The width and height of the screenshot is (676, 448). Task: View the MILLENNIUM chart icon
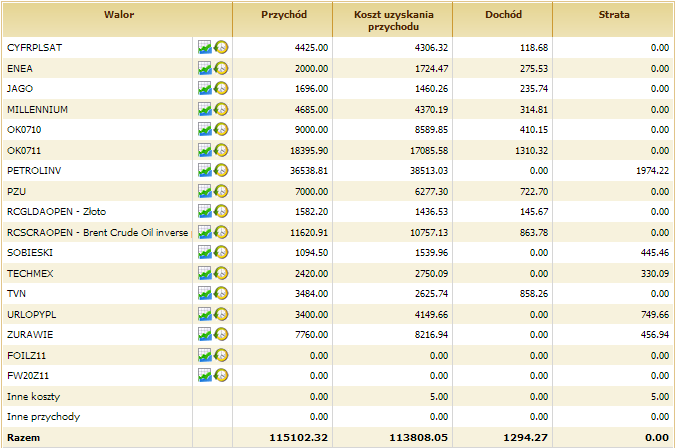click(x=205, y=109)
